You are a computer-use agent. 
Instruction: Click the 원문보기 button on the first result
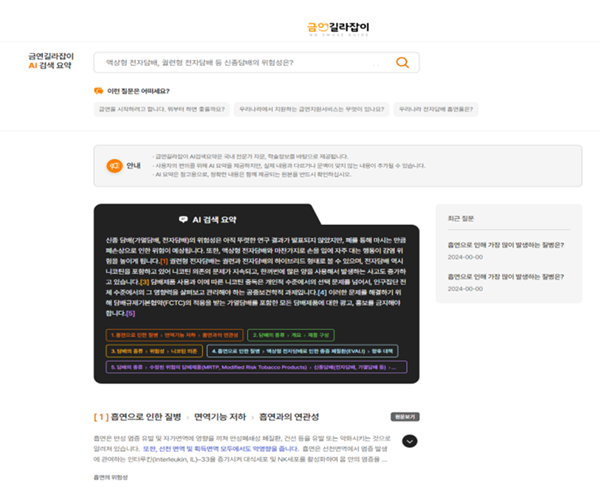(404, 415)
